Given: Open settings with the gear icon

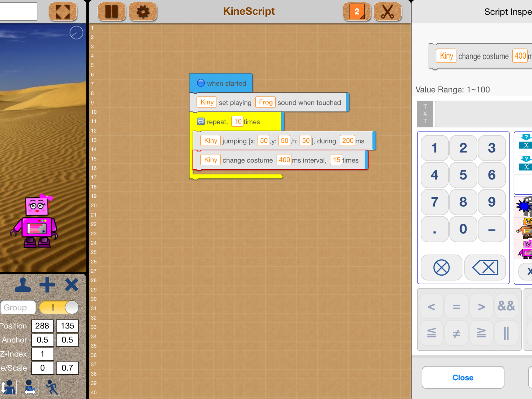Looking at the screenshot, I should point(143,11).
